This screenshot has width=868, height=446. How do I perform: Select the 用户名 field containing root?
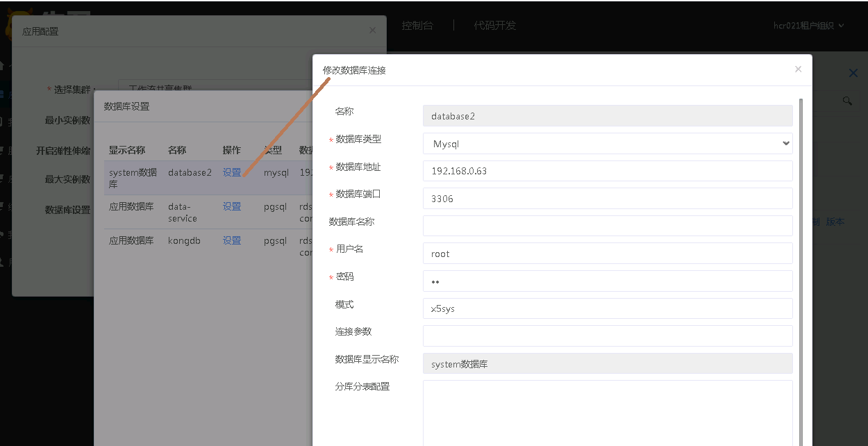pos(608,254)
